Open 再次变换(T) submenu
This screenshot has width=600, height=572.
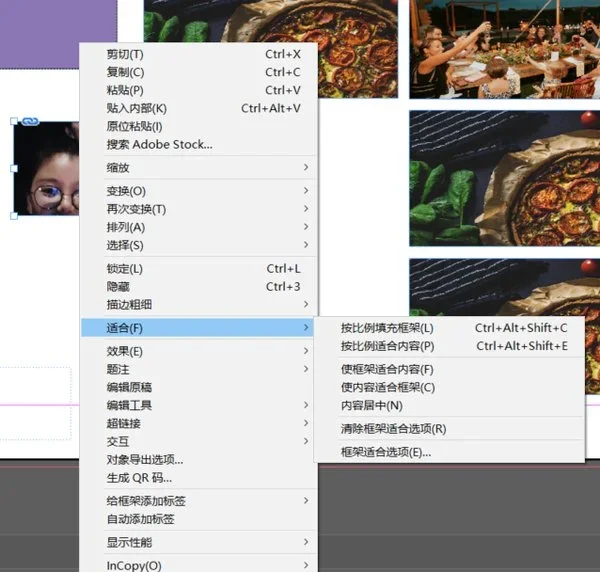[x=198, y=209]
